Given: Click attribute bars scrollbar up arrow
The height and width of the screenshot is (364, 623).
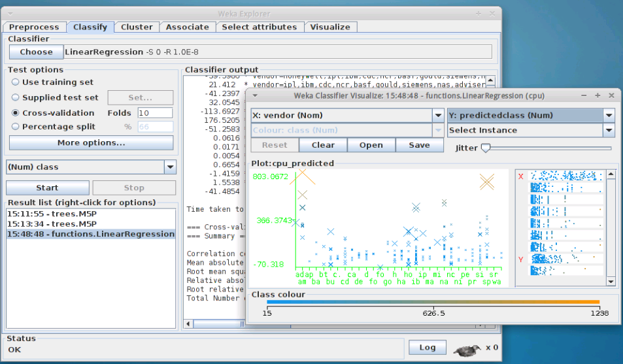Looking at the screenshot, I should click(611, 174).
